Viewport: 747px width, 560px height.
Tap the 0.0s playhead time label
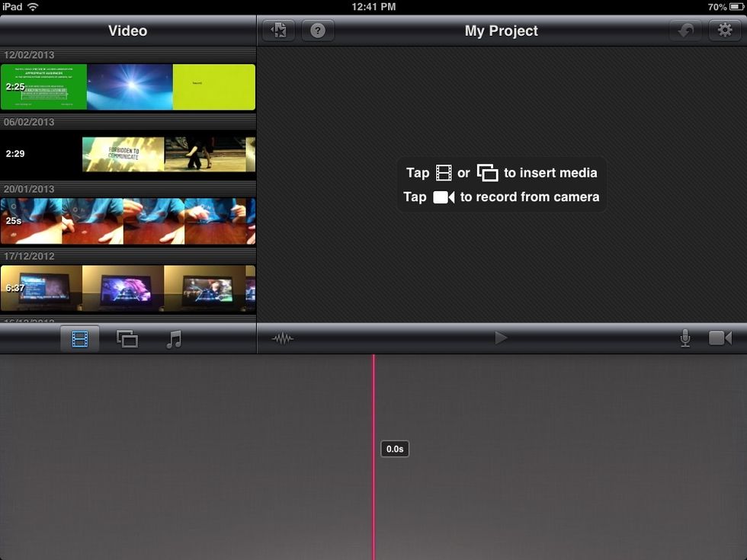click(395, 449)
